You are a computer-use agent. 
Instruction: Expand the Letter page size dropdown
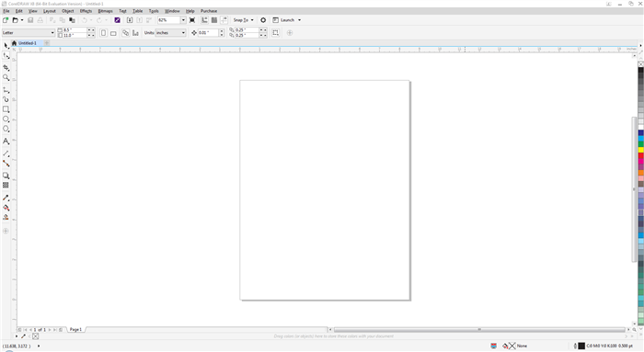click(x=52, y=33)
